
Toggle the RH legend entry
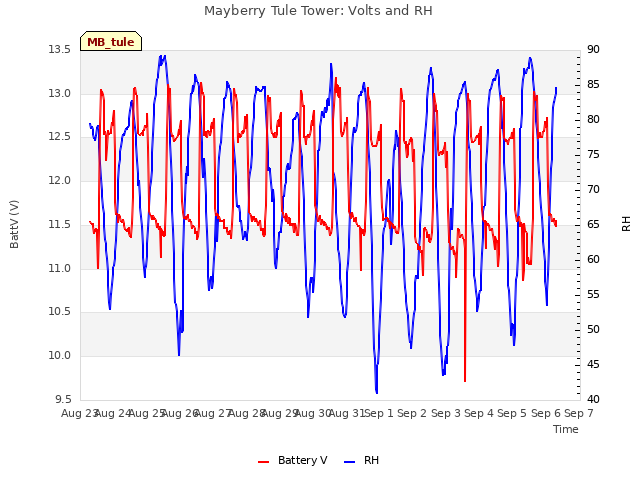(362, 460)
